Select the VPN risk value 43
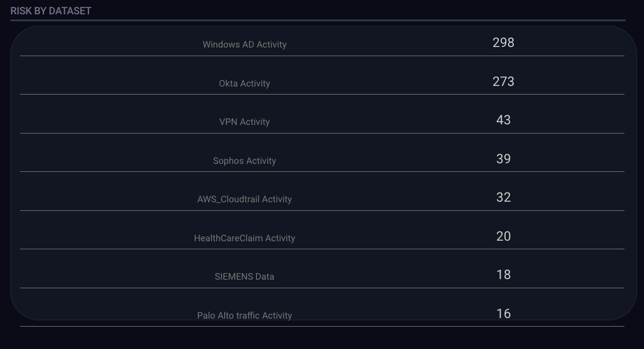Viewport: 644px width, 349px height. coord(503,120)
